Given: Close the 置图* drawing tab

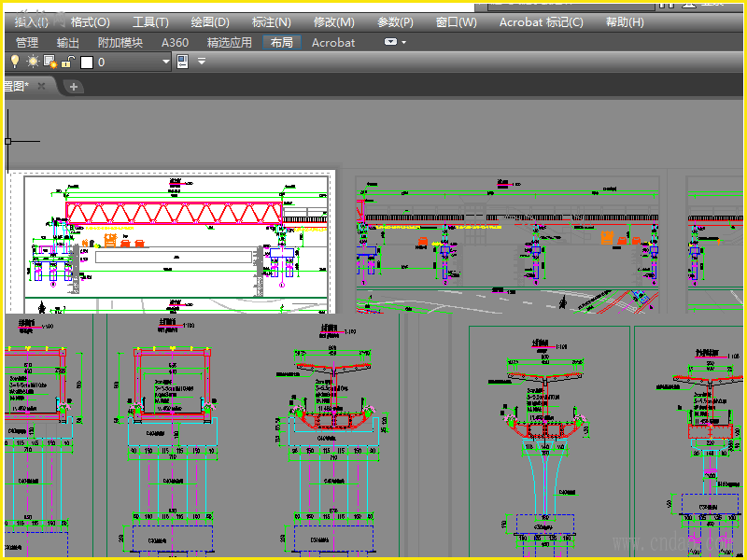Looking at the screenshot, I should (x=41, y=86).
